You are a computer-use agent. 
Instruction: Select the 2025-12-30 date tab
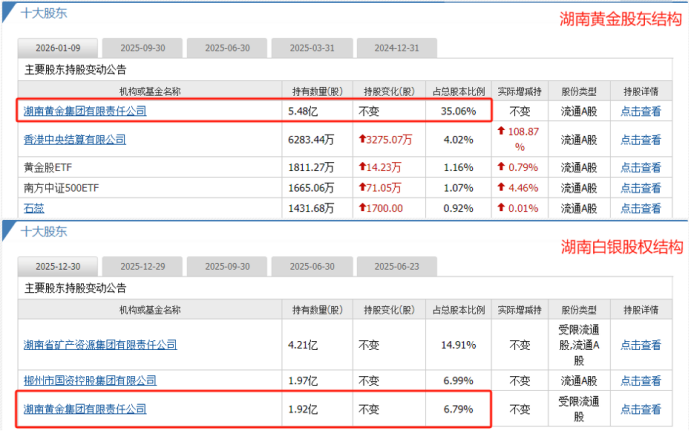(x=57, y=268)
